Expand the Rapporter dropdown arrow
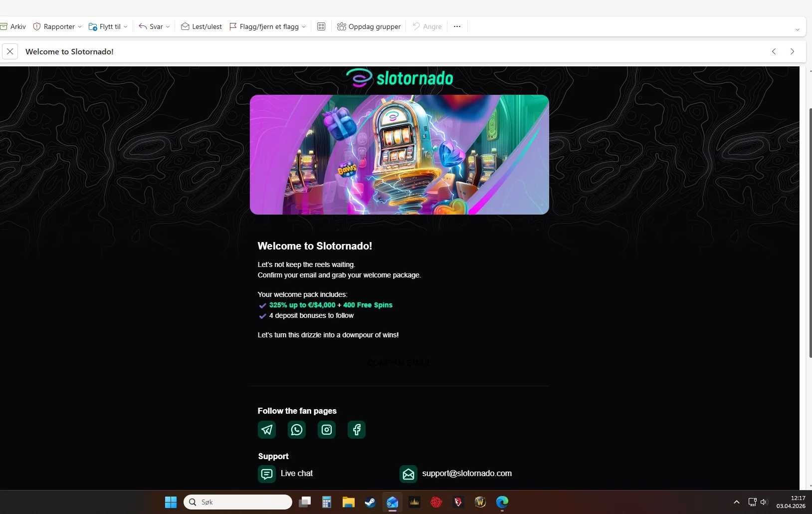812x514 pixels. pyautogui.click(x=80, y=27)
